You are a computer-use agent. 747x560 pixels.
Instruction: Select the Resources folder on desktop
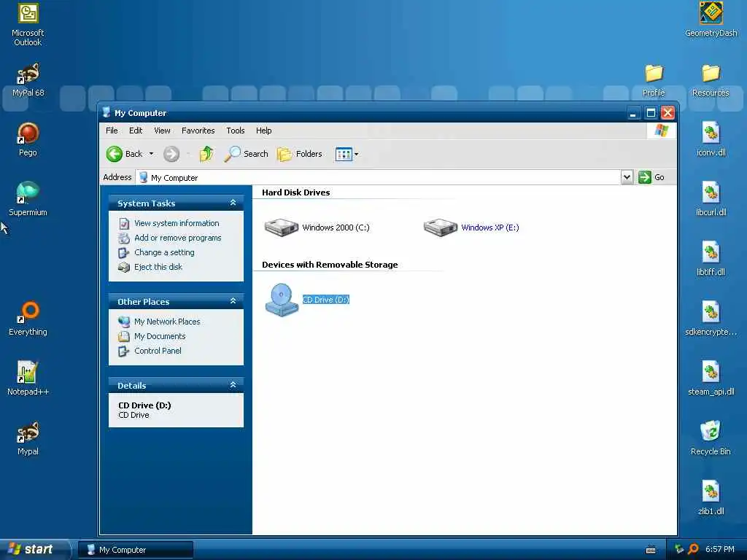(711, 80)
